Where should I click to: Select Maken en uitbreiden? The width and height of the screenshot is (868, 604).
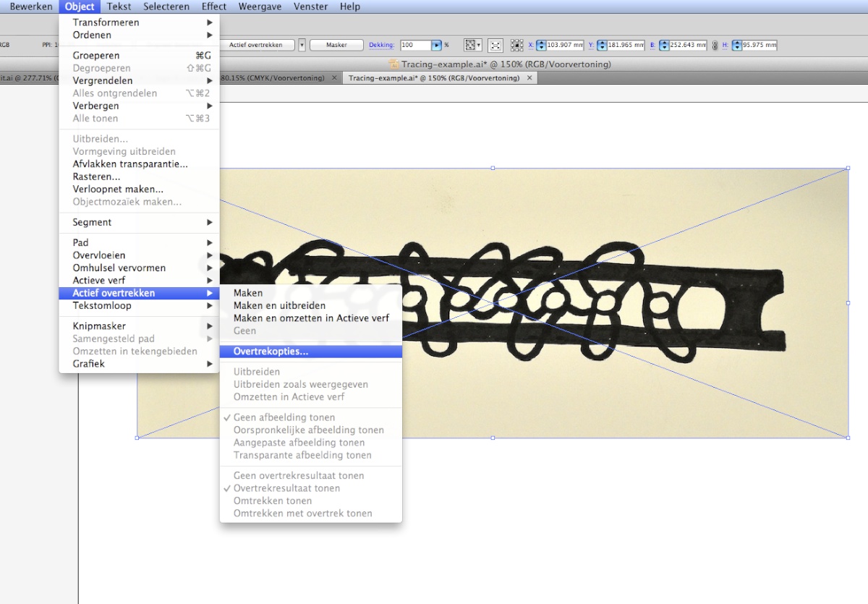[310, 305]
